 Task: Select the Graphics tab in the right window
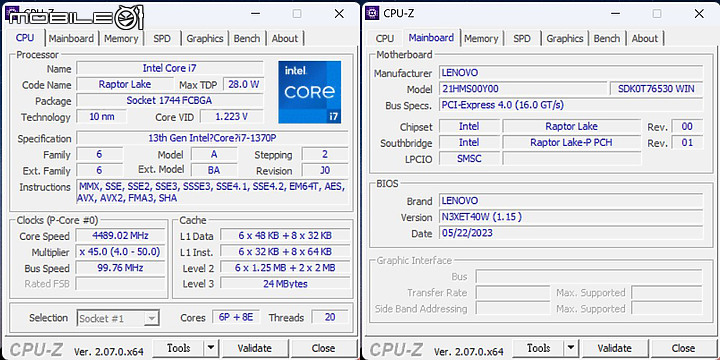[x=565, y=39]
